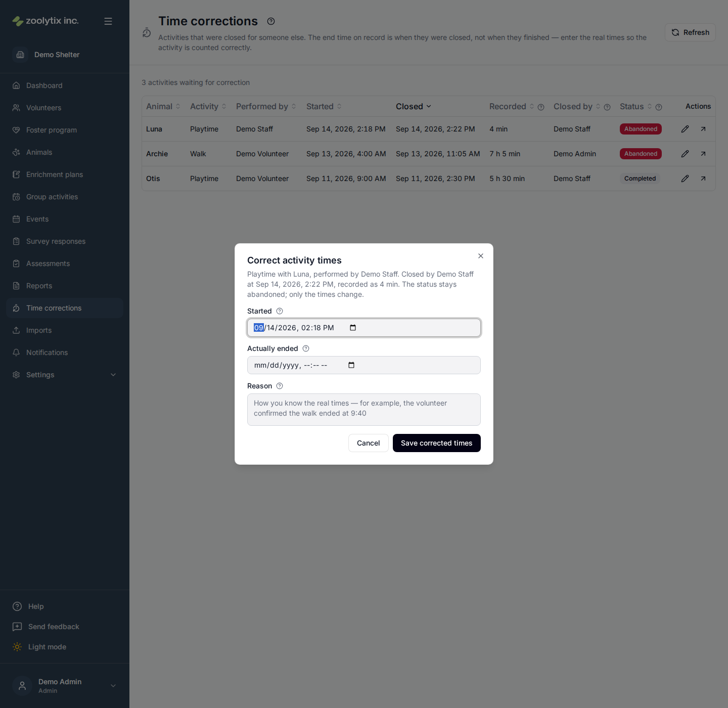
Task: Open Survey responses page
Action: (65, 241)
